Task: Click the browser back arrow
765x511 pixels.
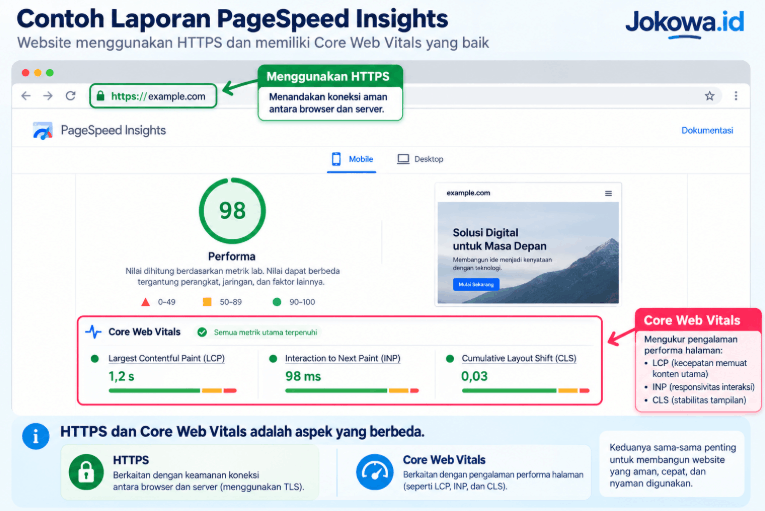Action: (26, 96)
